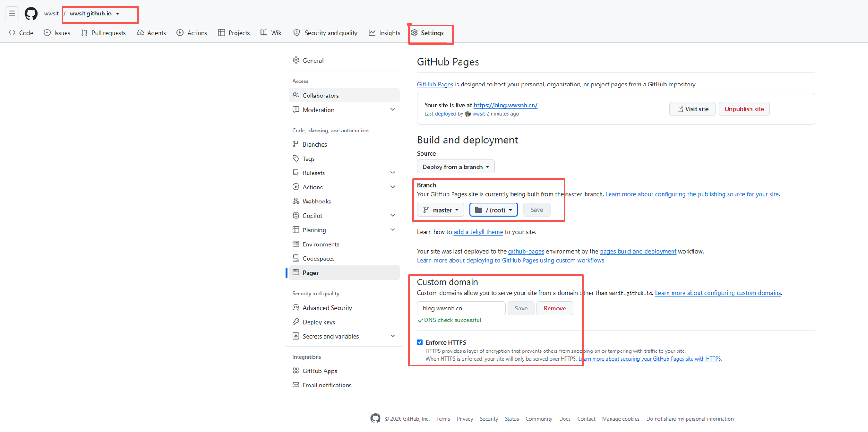Open the pages build and deployment workflow link
Image resolution: width=868 pixels, height=432 pixels.
click(x=638, y=251)
